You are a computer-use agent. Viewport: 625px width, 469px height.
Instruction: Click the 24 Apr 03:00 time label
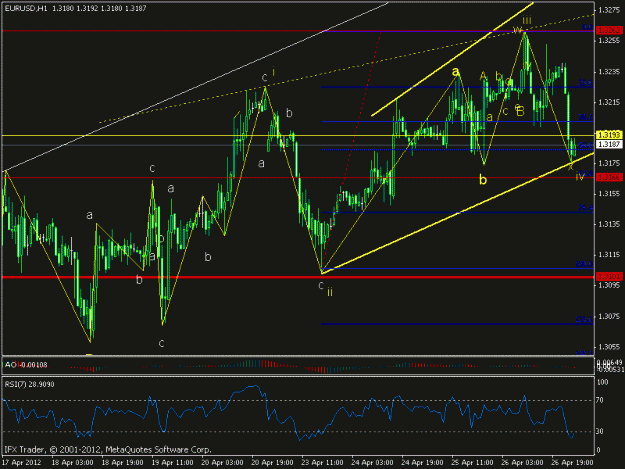pyautogui.click(x=372, y=462)
